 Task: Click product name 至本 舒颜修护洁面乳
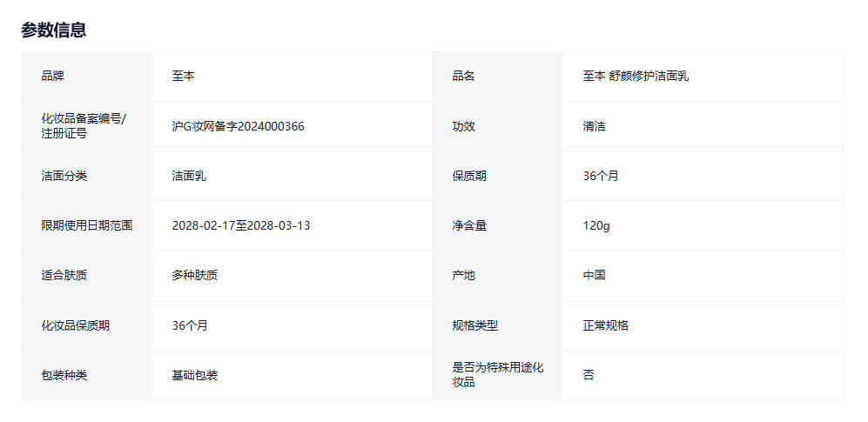[x=636, y=77]
